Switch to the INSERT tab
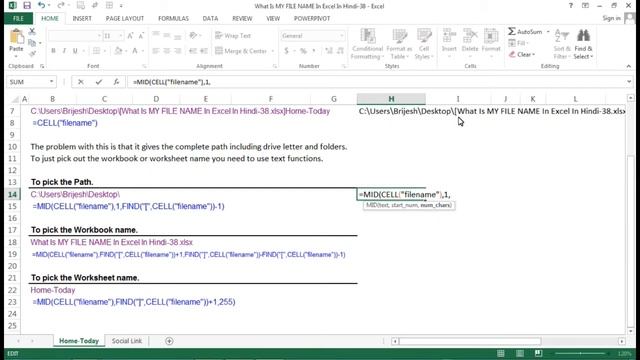The height and width of the screenshot is (360, 640). coord(82,18)
